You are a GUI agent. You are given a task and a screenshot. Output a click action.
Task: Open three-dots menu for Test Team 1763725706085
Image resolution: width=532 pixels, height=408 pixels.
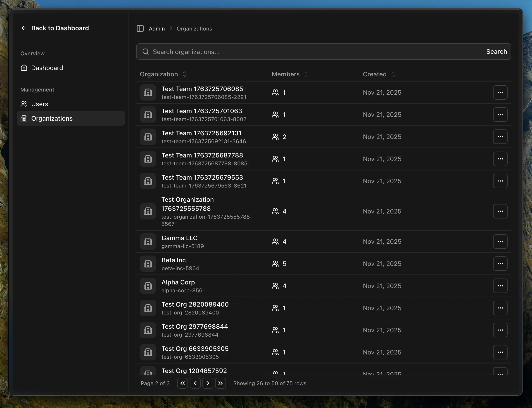500,92
